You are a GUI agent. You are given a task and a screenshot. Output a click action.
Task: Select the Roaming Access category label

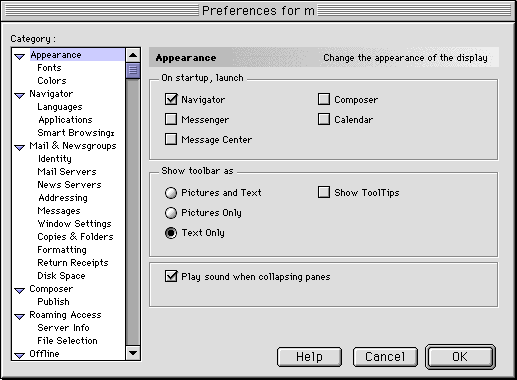click(65, 315)
